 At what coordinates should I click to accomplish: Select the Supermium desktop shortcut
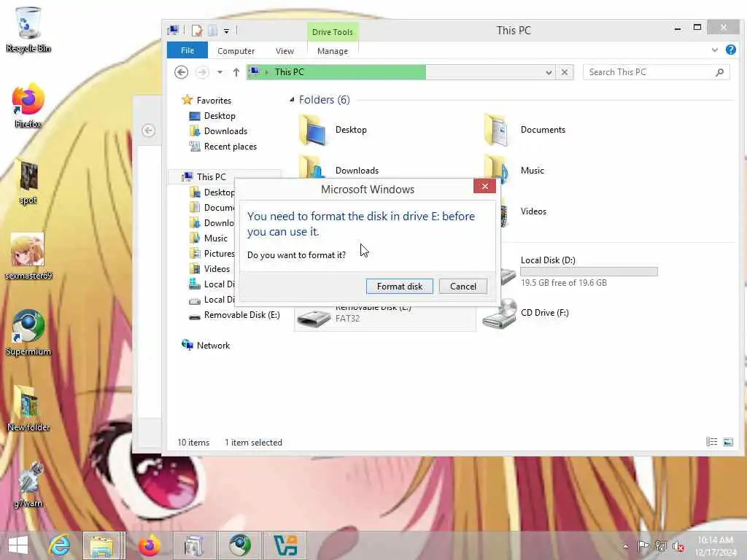click(x=28, y=332)
